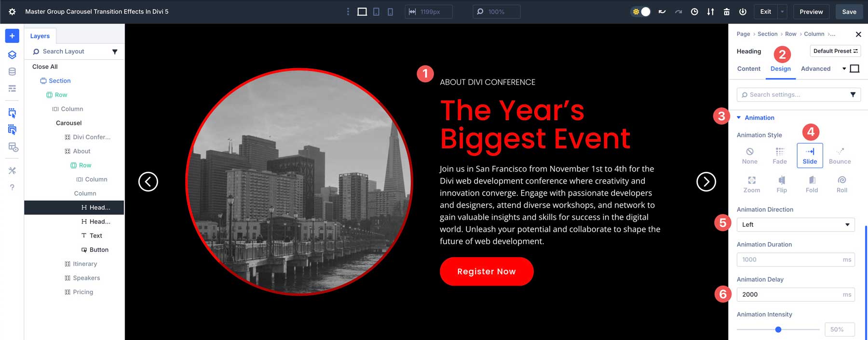Close the Heading settings panel
This screenshot has height=340, width=868.
click(x=858, y=34)
